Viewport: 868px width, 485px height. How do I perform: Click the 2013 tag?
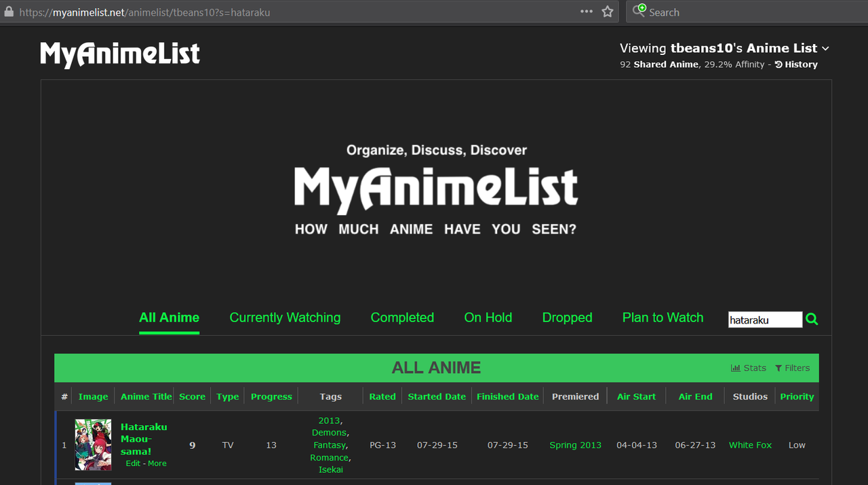[x=329, y=421]
